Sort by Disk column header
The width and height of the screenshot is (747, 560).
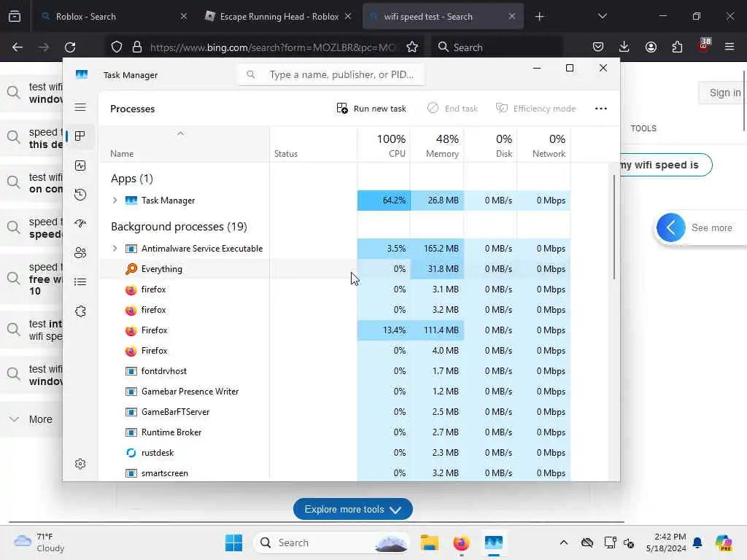click(x=491, y=145)
